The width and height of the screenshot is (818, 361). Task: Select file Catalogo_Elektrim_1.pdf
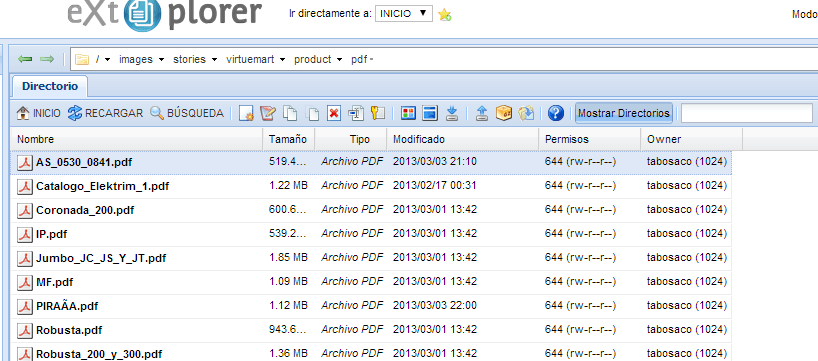(x=102, y=186)
